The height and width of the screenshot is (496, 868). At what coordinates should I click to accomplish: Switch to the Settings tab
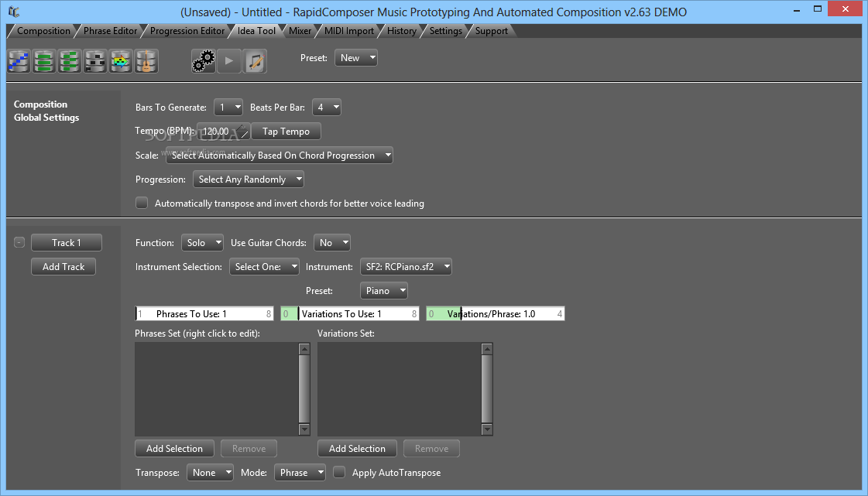(446, 31)
